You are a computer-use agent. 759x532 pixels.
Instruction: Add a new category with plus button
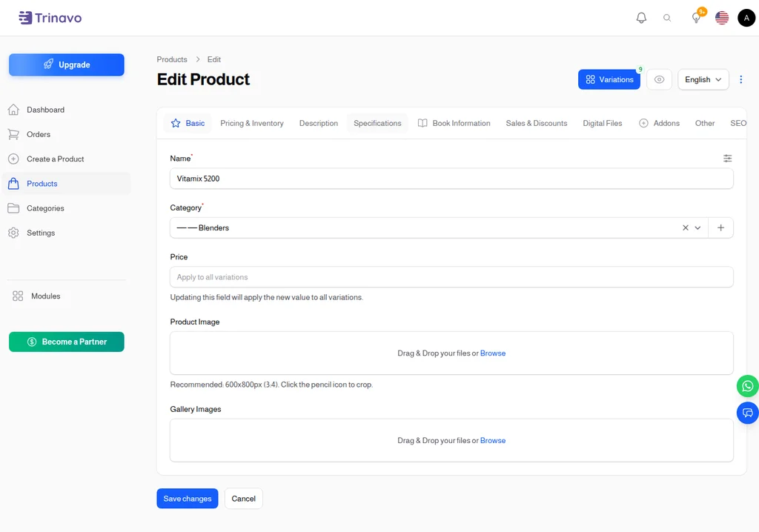[x=720, y=228]
